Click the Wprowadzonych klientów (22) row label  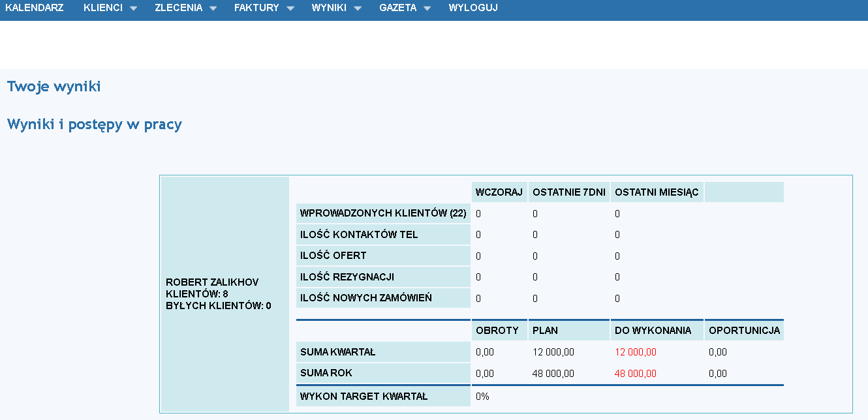(x=382, y=213)
